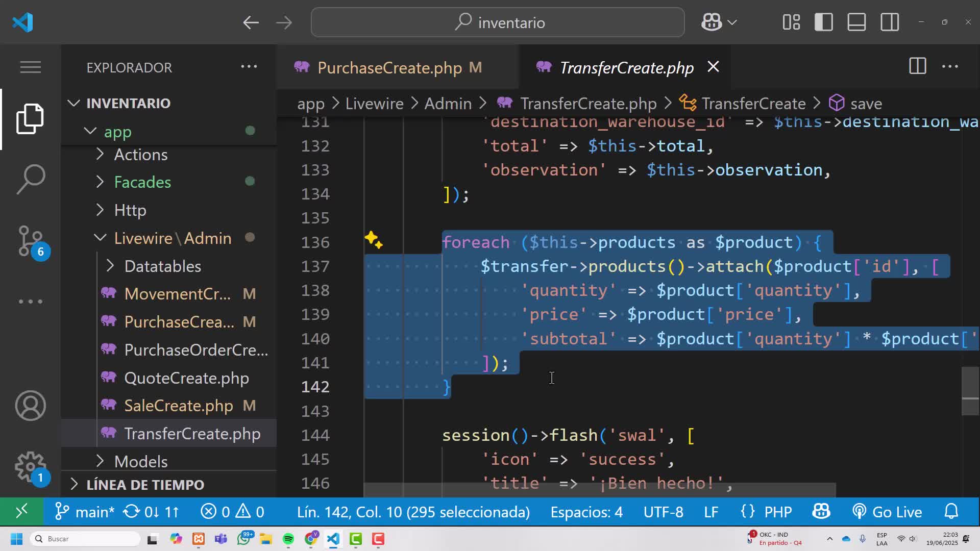The height and width of the screenshot is (551, 980).
Task: Click the TransferCreate.php breadcrumb file segment
Action: 577,104
